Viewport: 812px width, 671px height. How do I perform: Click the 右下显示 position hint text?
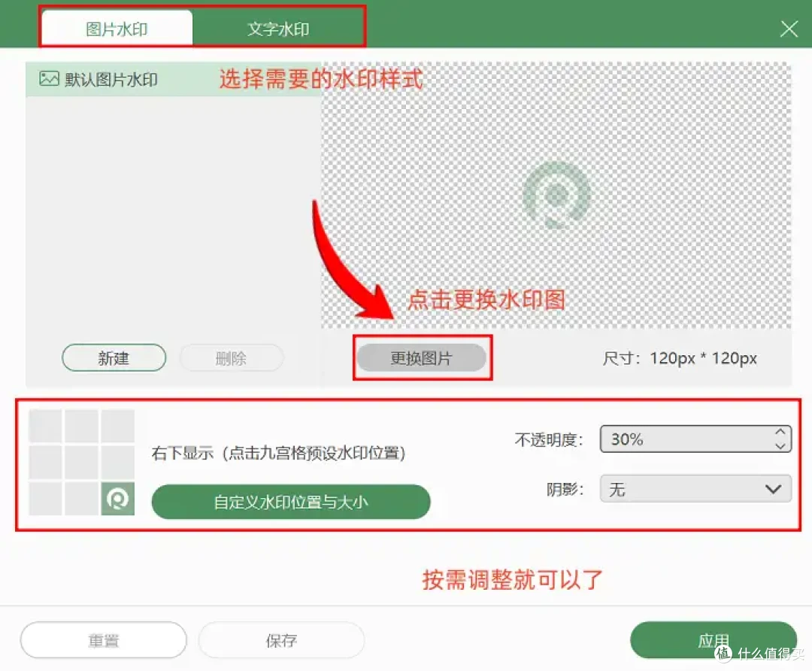point(278,453)
